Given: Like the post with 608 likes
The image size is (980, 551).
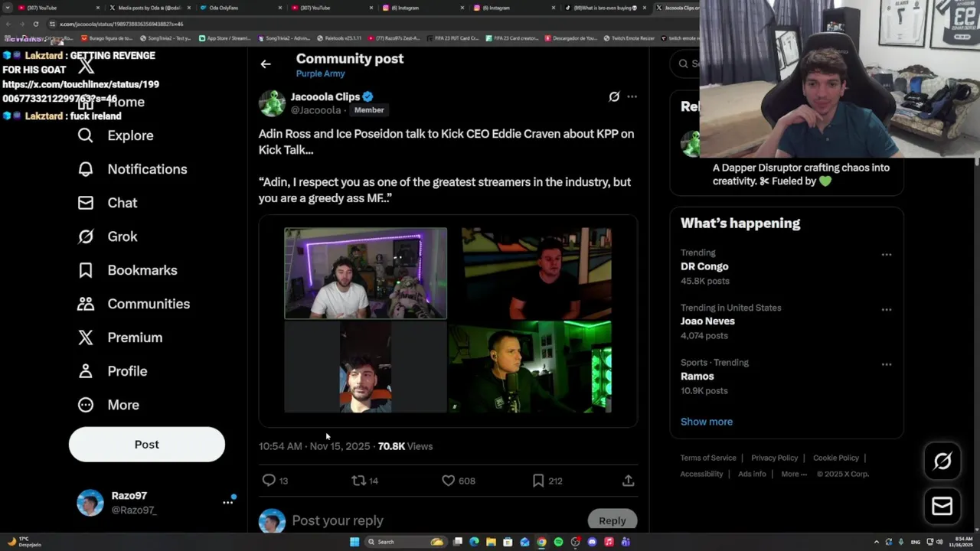Looking at the screenshot, I should (449, 481).
